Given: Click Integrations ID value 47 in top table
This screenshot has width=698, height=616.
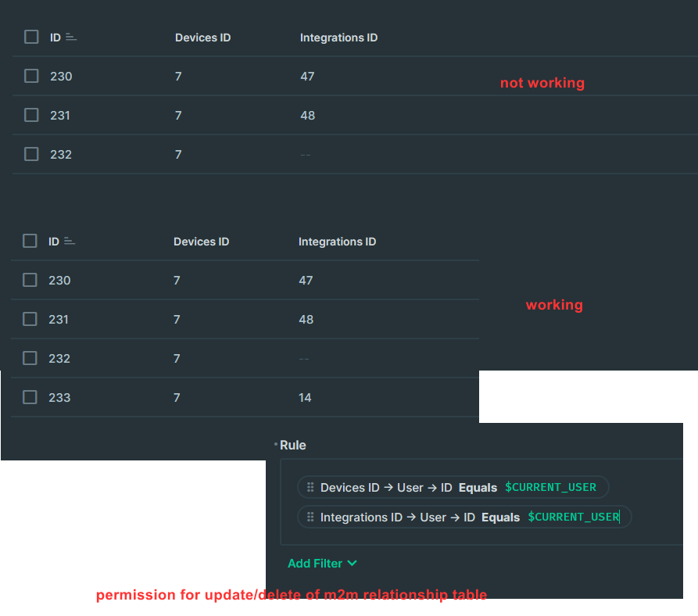Looking at the screenshot, I should pyautogui.click(x=307, y=77).
